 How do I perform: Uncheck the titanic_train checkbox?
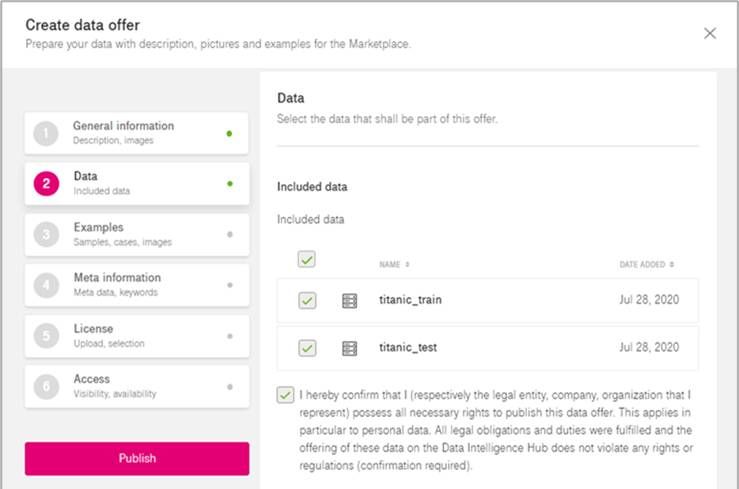(x=307, y=300)
